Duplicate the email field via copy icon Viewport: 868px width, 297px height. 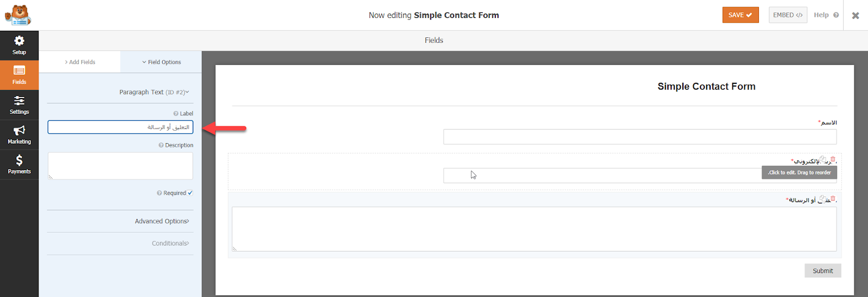[x=823, y=159]
